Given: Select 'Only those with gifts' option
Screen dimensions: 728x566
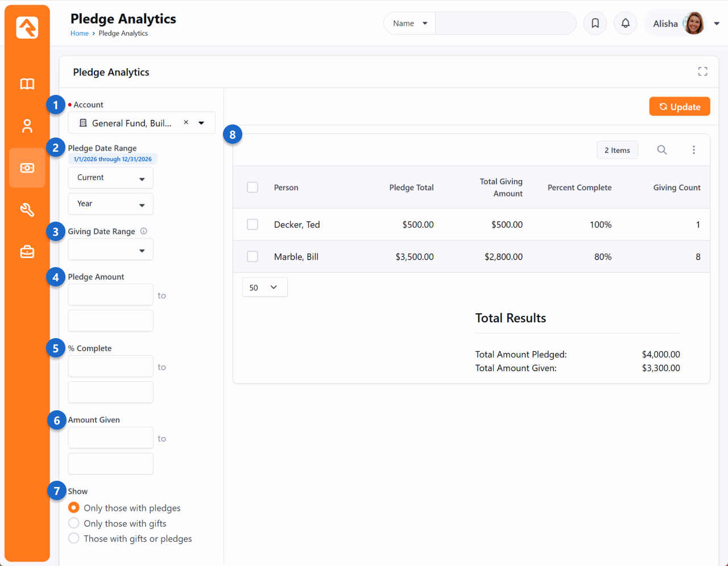Looking at the screenshot, I should pyautogui.click(x=74, y=523).
